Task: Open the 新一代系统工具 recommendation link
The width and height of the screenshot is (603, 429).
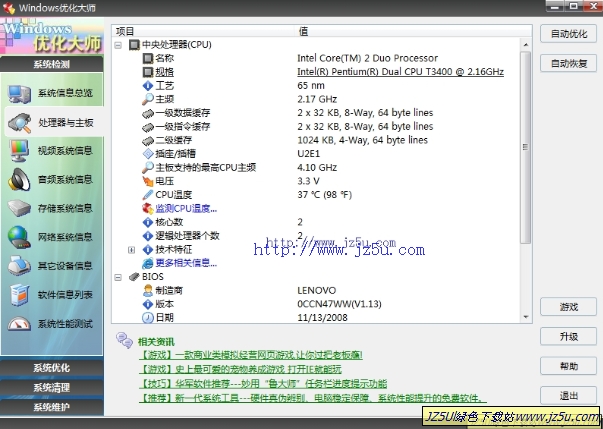Action: pos(313,398)
